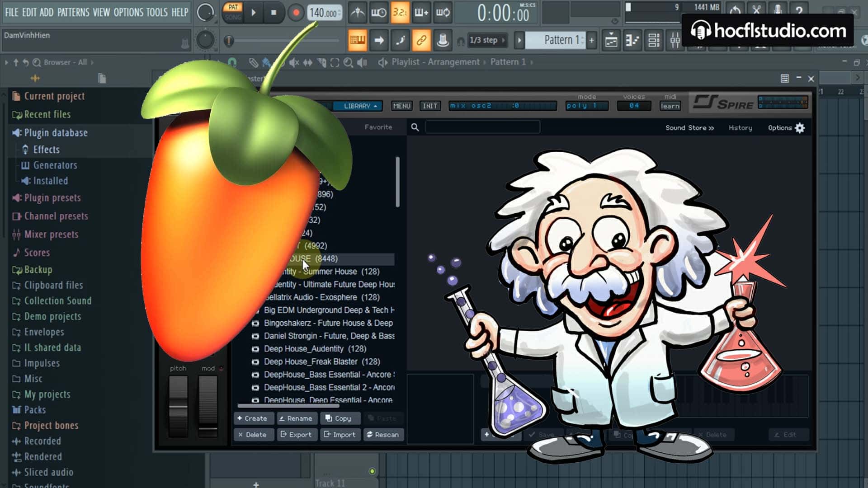
Task: Select the paint brush tool in Playlist
Action: point(267,62)
